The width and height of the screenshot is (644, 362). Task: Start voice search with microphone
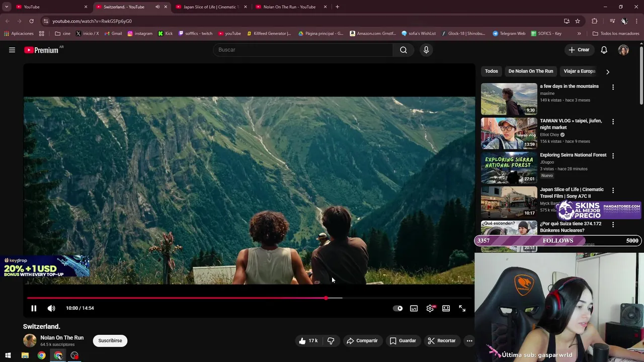(426, 50)
